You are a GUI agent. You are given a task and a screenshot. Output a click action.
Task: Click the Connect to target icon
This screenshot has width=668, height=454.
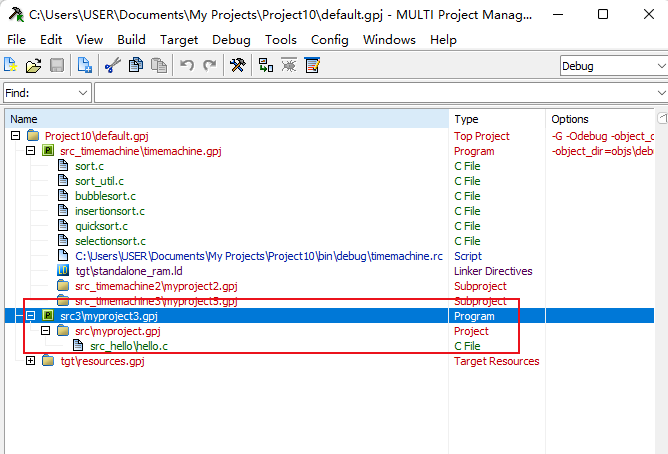click(265, 66)
